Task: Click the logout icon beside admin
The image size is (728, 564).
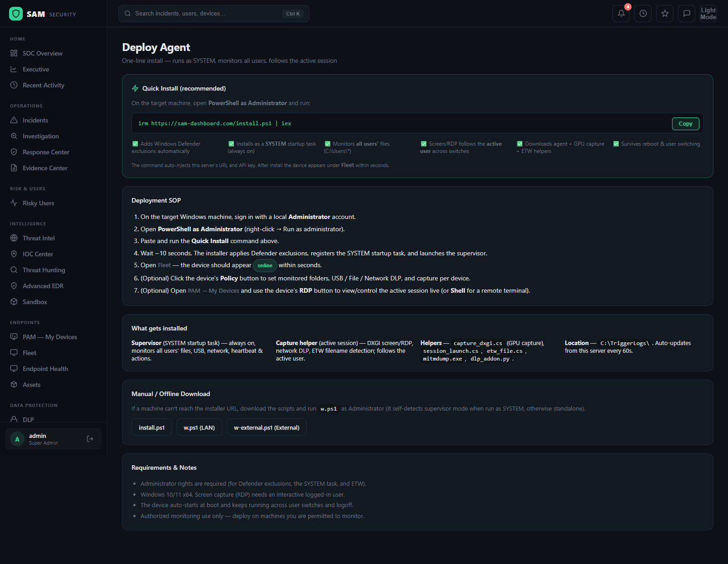Action: coord(90,439)
